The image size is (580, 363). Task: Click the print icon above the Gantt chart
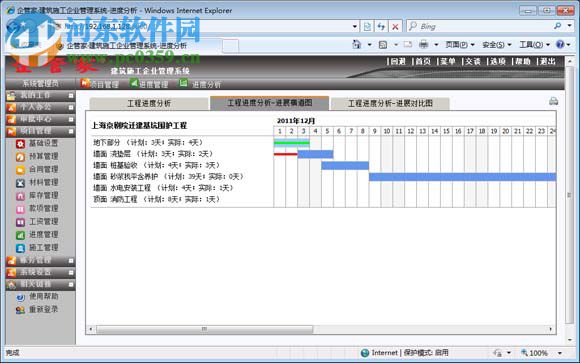coord(553,101)
